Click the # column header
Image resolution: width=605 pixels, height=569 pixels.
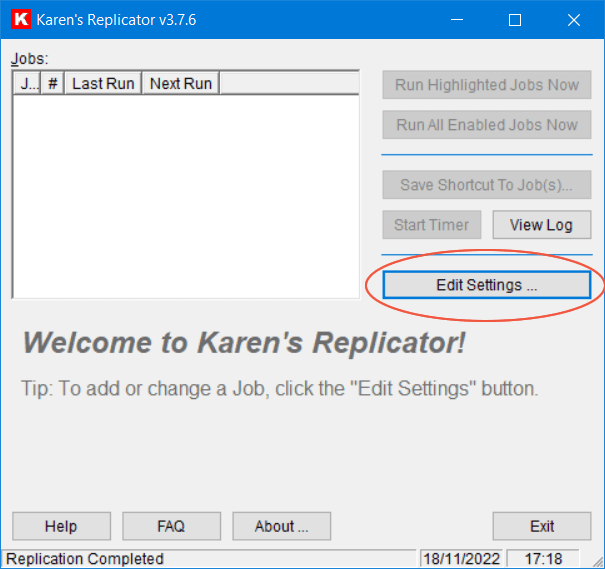click(x=53, y=83)
